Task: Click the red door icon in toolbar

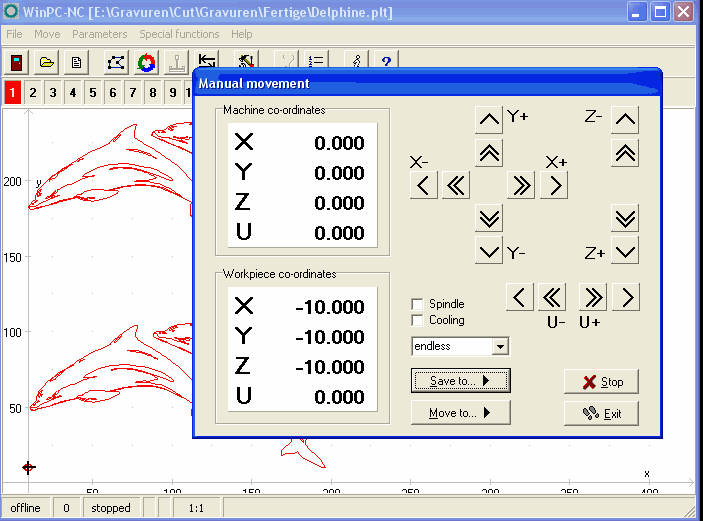Action: 17,63
